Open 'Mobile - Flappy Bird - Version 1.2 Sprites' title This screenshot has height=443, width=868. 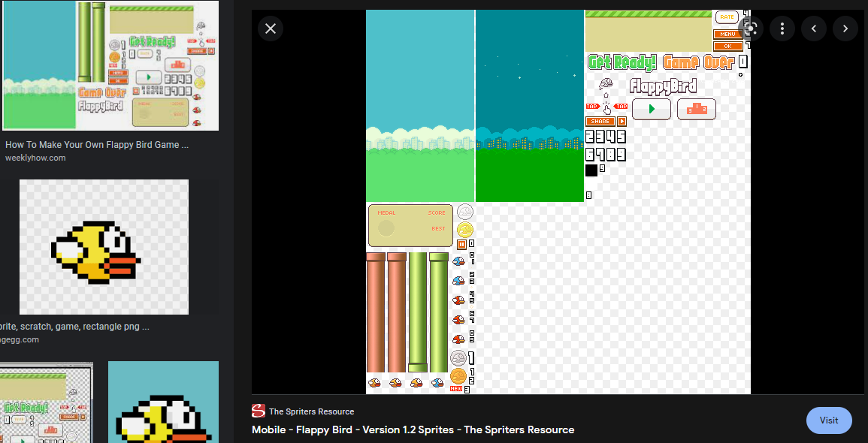[413, 429]
